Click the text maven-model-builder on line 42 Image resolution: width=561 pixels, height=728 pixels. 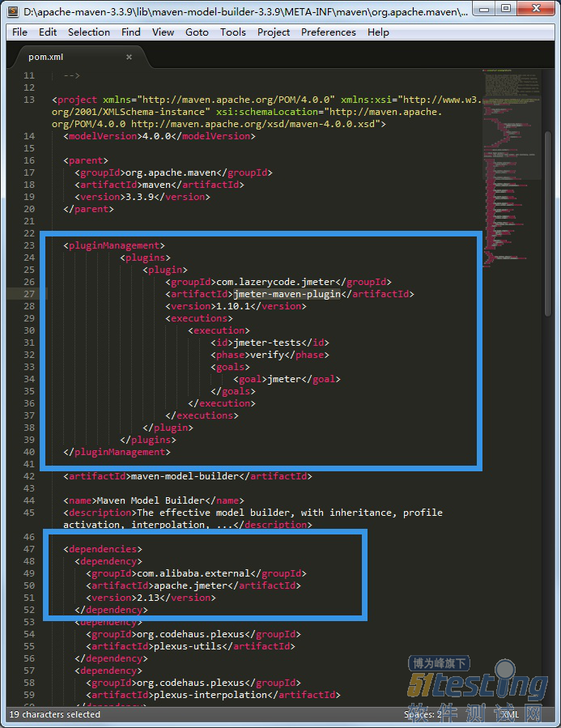tap(185, 476)
